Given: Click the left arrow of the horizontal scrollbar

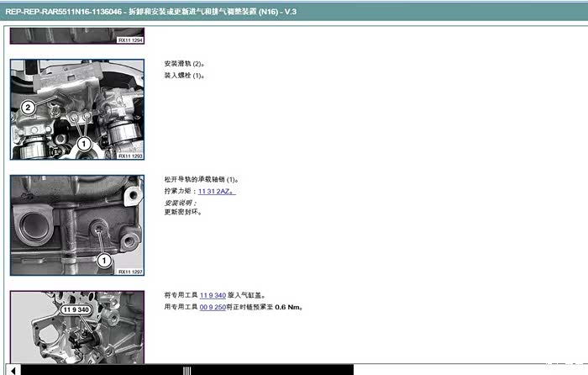Looking at the screenshot, I should [x=13, y=370].
